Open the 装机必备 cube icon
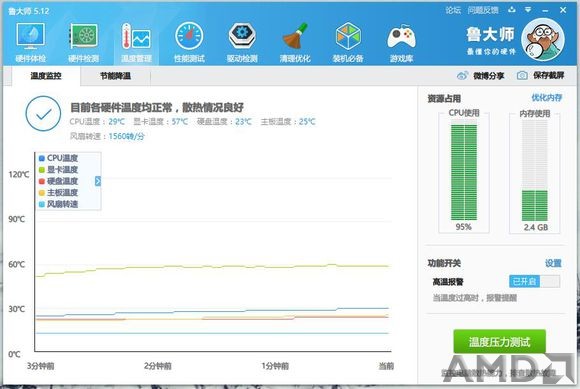 (348, 36)
